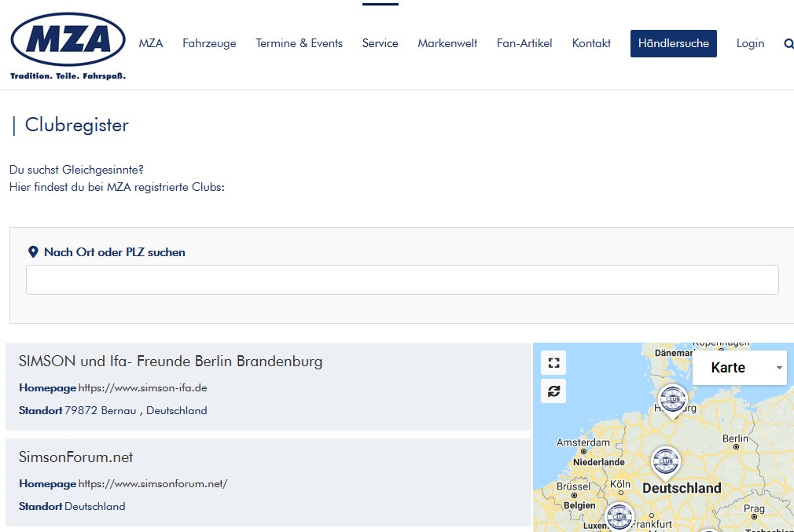Open the Fan-Artikel menu
The image size is (794, 532).
click(524, 43)
